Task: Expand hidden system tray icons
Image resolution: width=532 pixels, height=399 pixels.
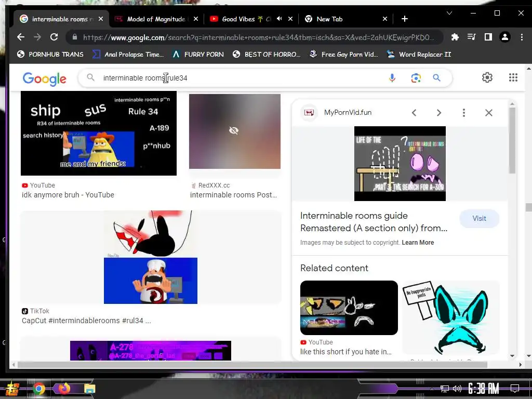Action: click(x=432, y=389)
